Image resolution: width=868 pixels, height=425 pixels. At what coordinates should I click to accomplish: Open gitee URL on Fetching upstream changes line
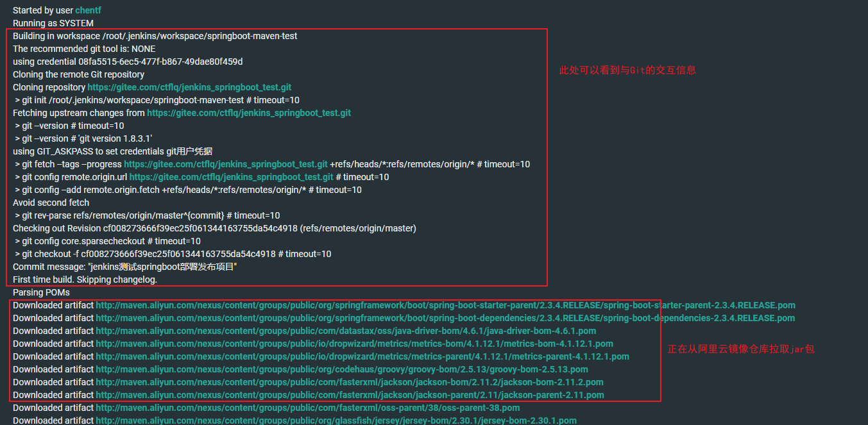[249, 113]
